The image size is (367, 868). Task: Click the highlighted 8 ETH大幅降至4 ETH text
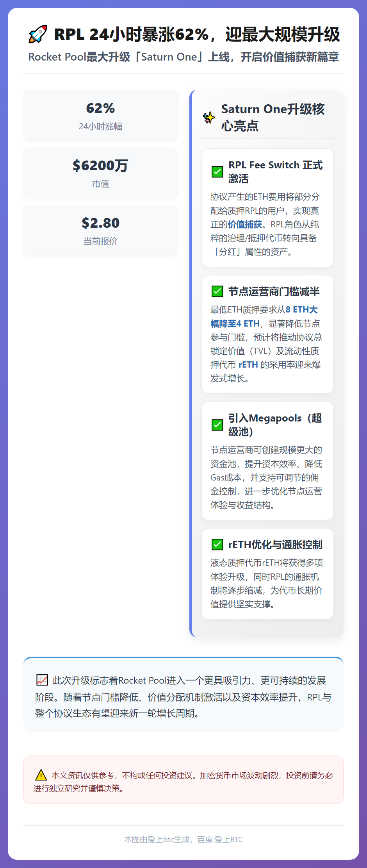pos(264,316)
